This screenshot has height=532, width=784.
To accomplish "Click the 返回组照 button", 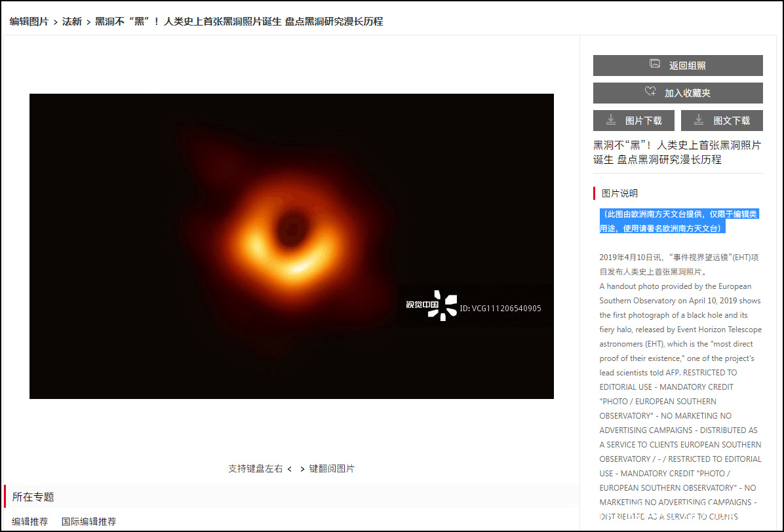I will click(x=678, y=66).
